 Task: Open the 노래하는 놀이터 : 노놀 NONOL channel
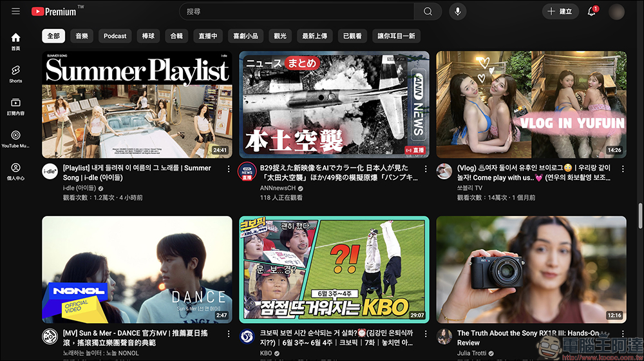[x=100, y=353]
